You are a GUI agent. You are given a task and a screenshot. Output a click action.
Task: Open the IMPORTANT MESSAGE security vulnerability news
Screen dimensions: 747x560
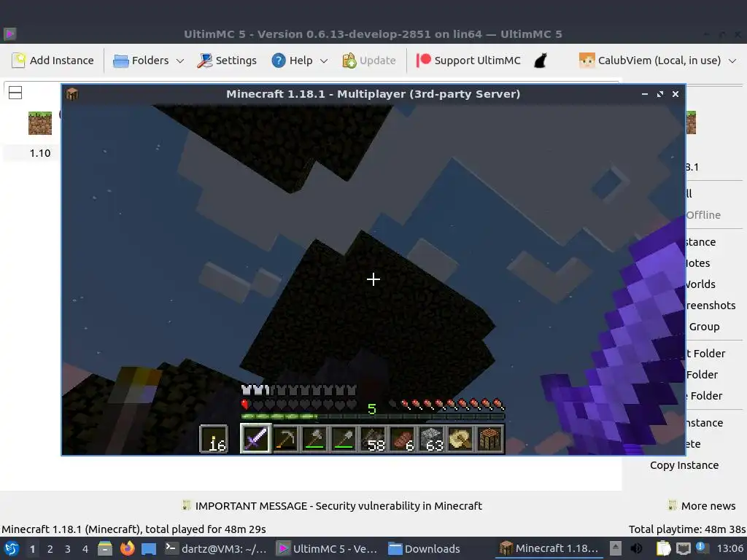[333, 506]
